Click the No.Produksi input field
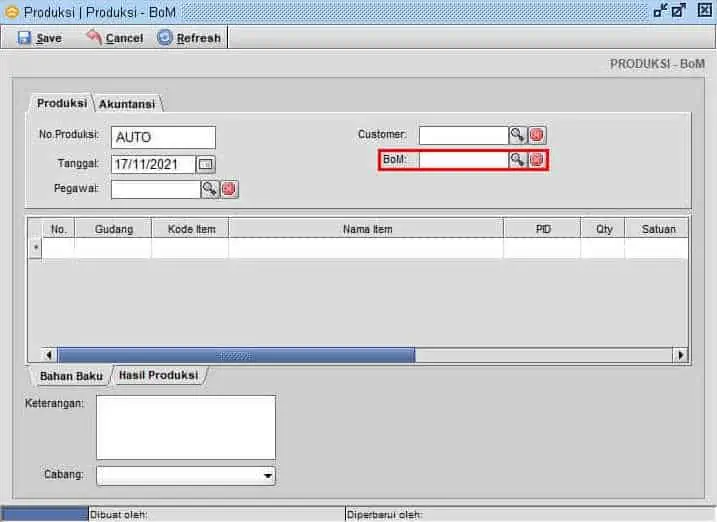Viewport: 717px width, 522px height. [163, 138]
